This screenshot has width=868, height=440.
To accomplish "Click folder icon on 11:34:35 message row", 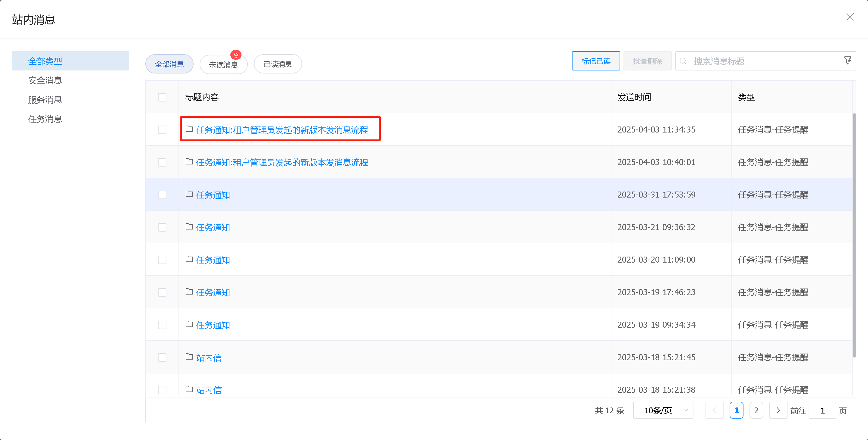I will [189, 129].
